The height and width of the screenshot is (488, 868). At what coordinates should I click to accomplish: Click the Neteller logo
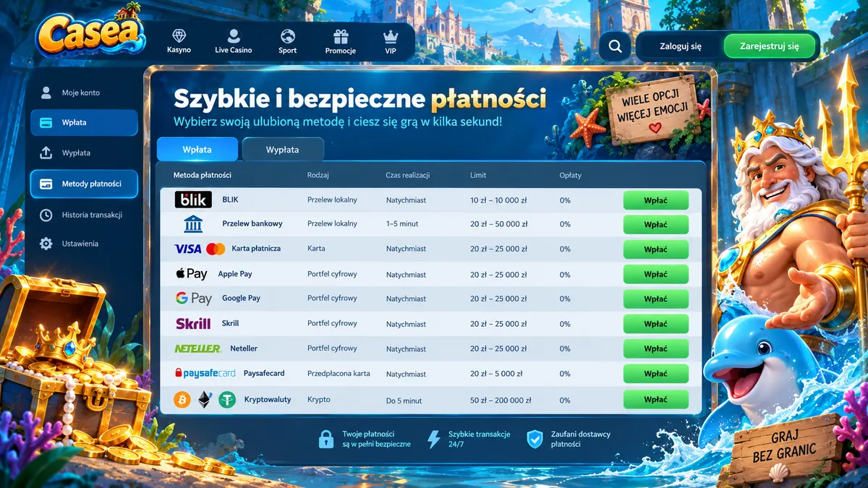(197, 348)
